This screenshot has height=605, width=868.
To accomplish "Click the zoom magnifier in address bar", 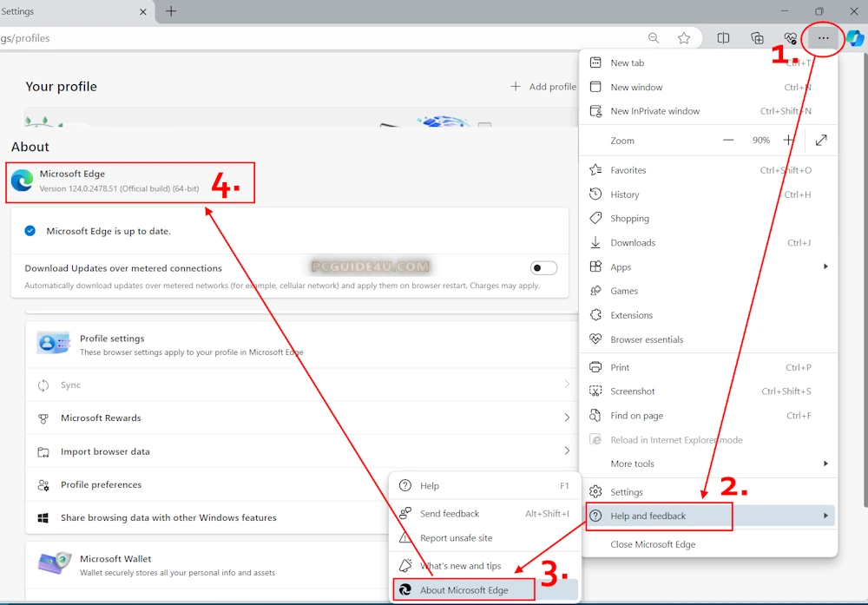I will pyautogui.click(x=654, y=38).
